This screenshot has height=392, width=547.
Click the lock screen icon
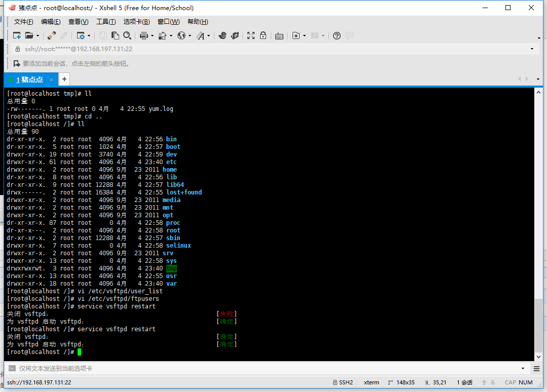point(263,35)
